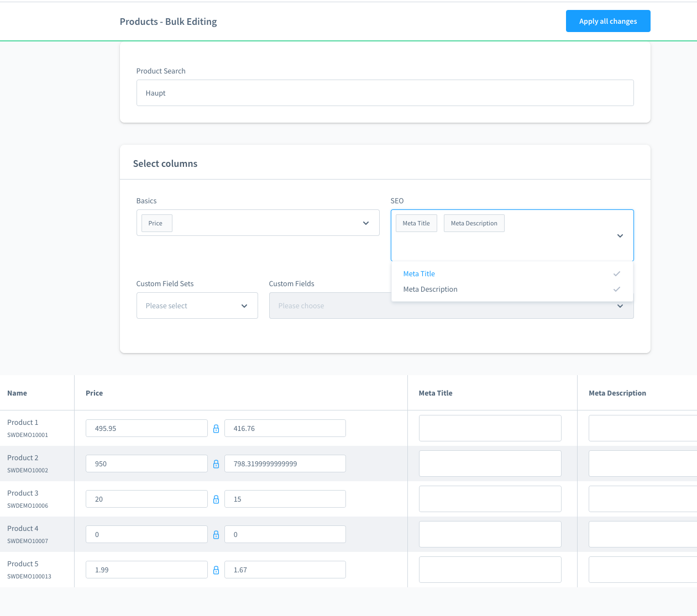
Task: Remove the Price tag from Basics
Action: [x=156, y=224]
